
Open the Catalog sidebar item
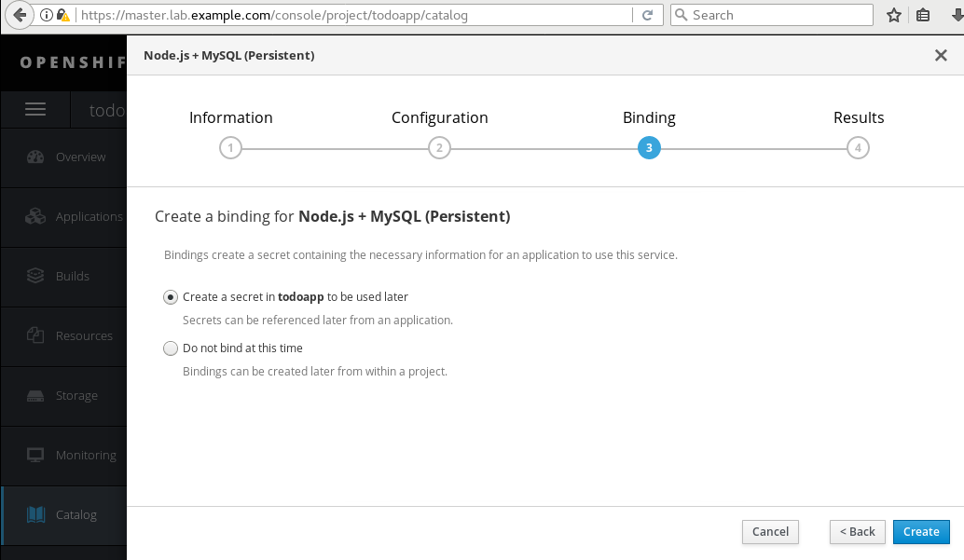[64, 514]
